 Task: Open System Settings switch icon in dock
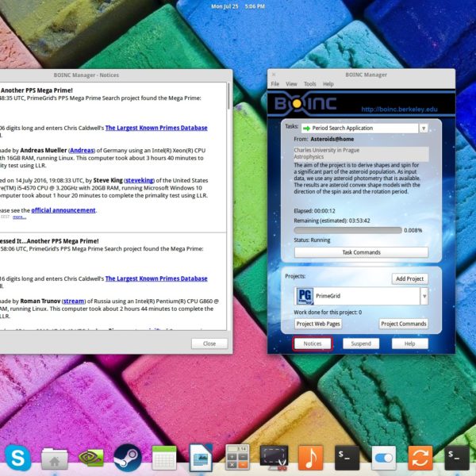pos(384,458)
